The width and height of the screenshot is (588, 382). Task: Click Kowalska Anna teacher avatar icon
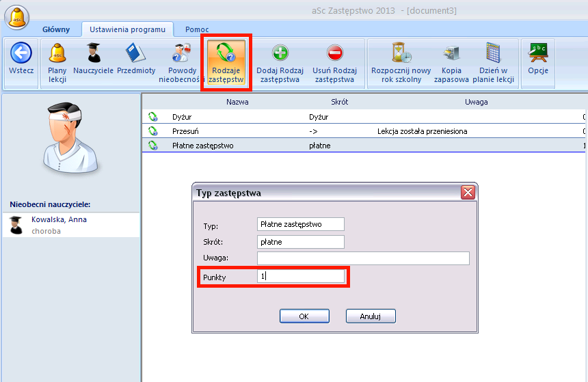[16, 225]
